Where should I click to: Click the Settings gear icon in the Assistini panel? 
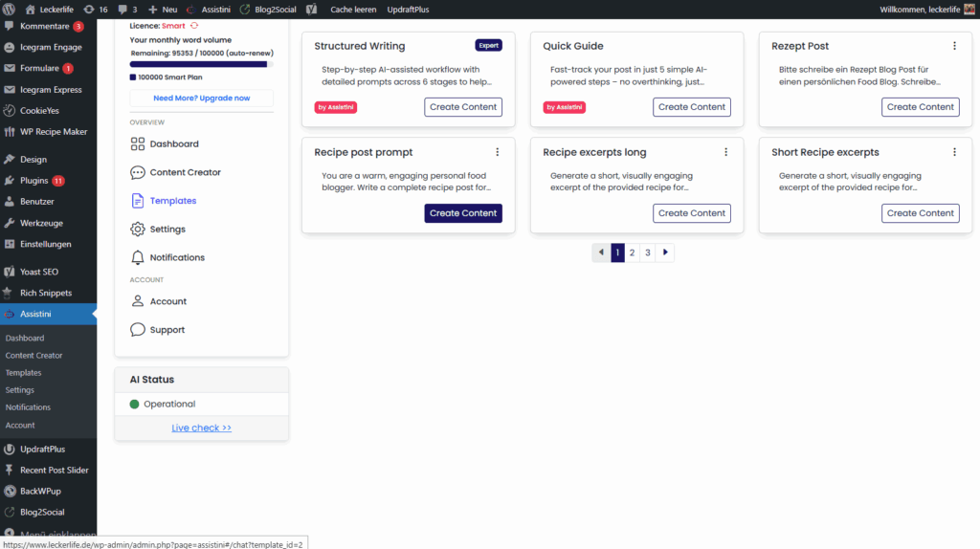pos(138,230)
